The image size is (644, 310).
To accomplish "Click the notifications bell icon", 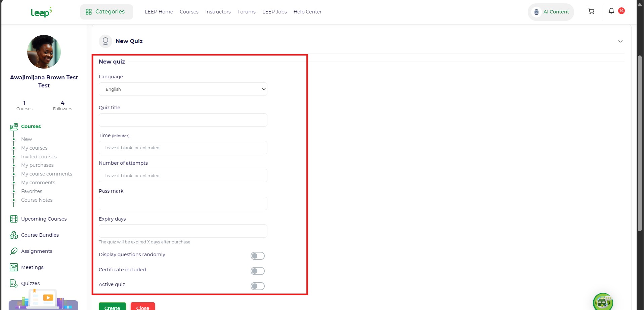I will 611,11.
